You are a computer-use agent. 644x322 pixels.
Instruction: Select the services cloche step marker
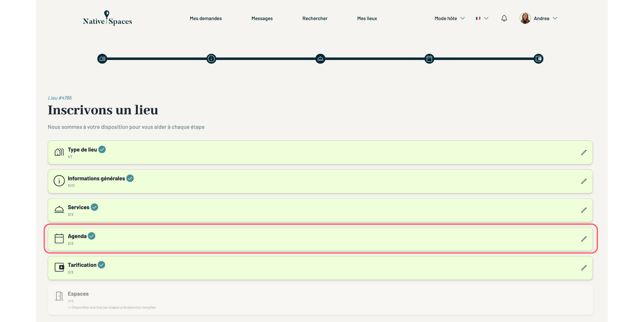(320, 59)
